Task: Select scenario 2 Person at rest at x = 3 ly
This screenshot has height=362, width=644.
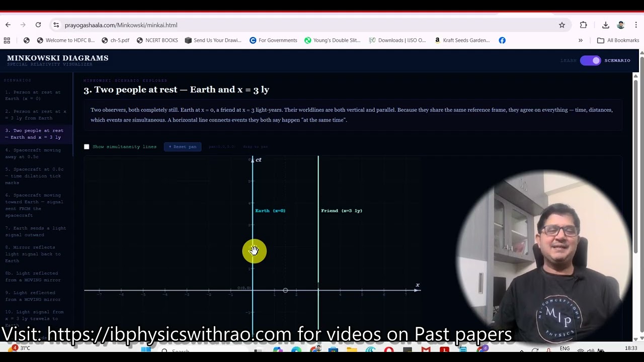Action: 36,115
